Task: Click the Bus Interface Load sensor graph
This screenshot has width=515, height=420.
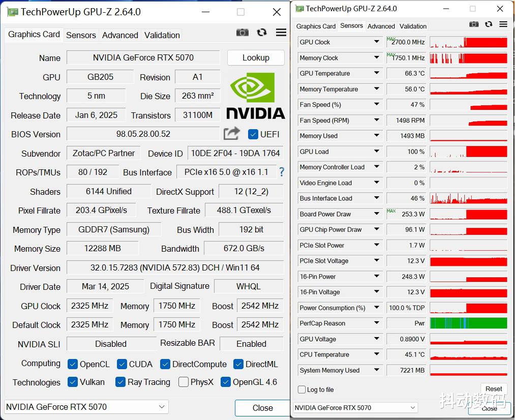Action: pos(468,198)
